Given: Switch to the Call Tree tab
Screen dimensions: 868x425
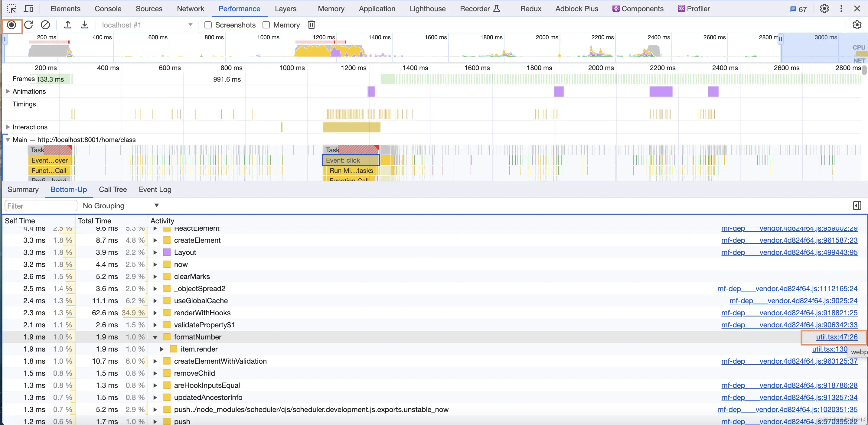Looking at the screenshot, I should click(x=113, y=190).
